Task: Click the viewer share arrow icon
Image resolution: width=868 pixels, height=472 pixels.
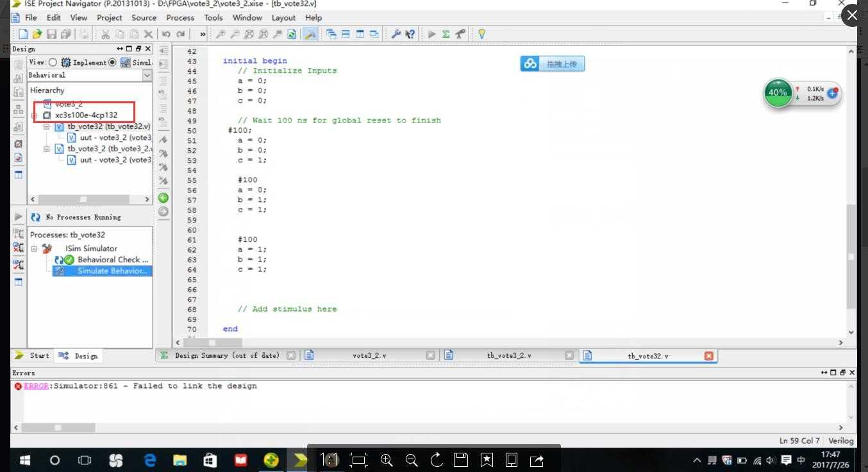Action: click(537, 459)
